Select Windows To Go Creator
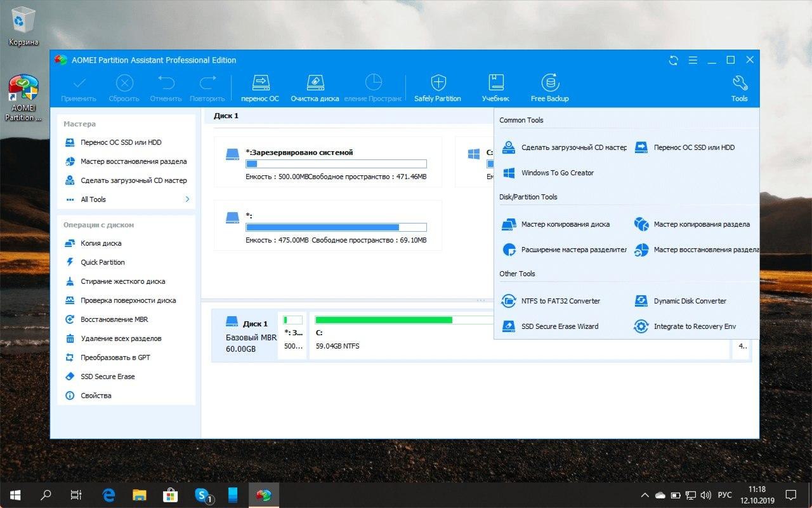 coord(557,173)
